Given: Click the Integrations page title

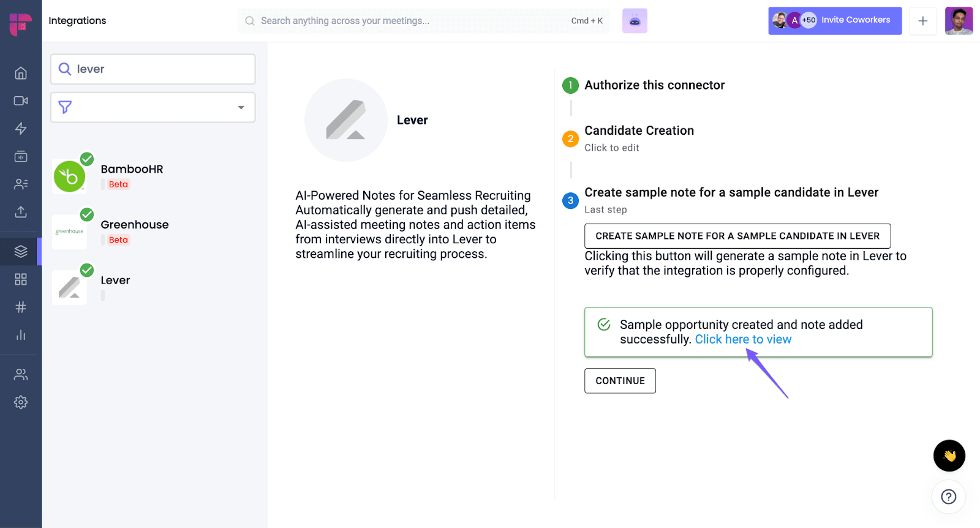Looking at the screenshot, I should 77,20.
